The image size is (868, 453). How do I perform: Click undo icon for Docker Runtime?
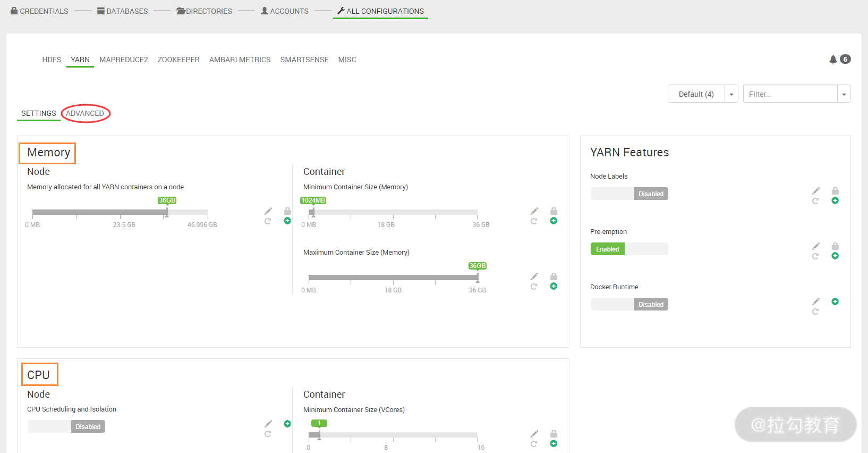[815, 312]
